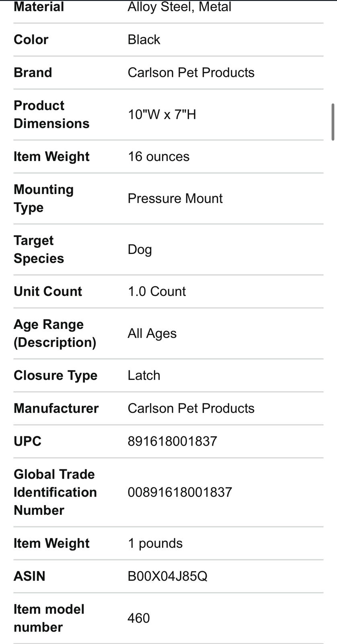This screenshot has width=337, height=644.
Task: Click the Mounting Type label
Action: (43, 198)
